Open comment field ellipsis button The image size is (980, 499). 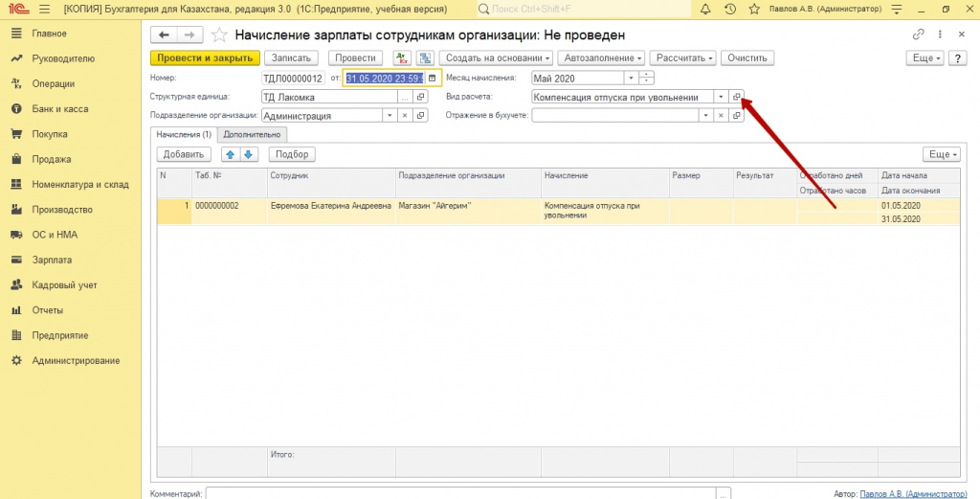(724, 494)
